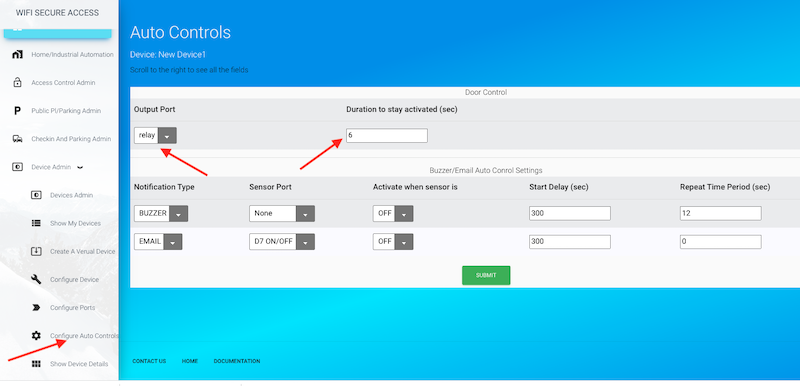
Task: Click the Create A Virtual Device download icon
Action: [36, 251]
